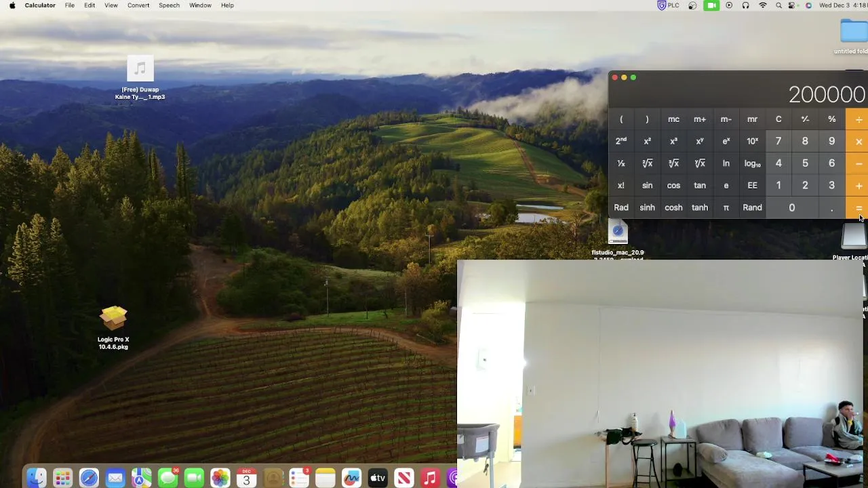This screenshot has width=868, height=488.
Task: Open the File menu
Action: point(70,5)
